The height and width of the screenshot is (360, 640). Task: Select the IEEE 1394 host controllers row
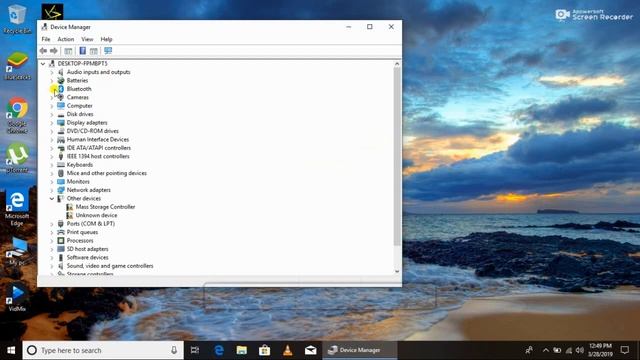click(x=98, y=156)
